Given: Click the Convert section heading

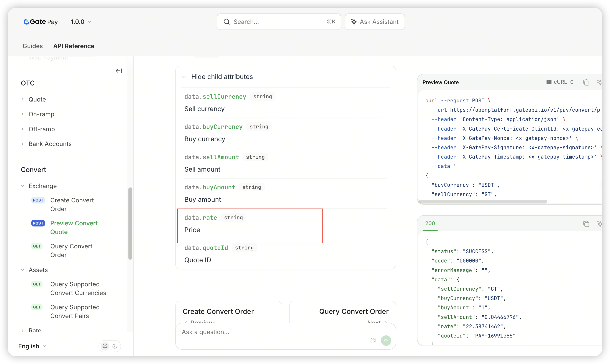Looking at the screenshot, I should click(33, 170).
